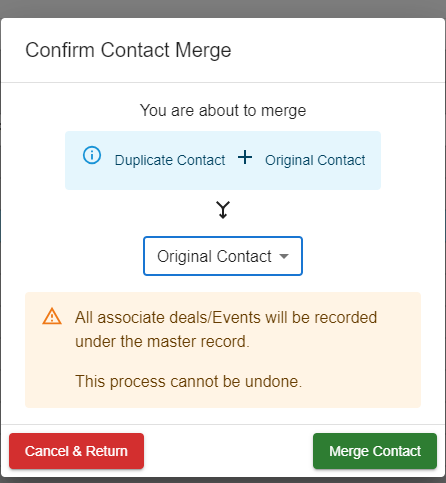Viewport: 446px width, 483px height.
Task: Click the orange warning triangle icon
Action: (x=52, y=317)
